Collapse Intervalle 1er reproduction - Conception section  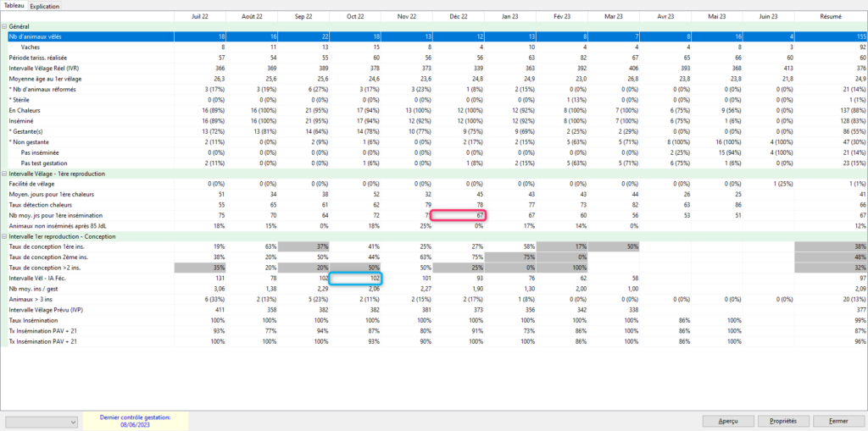click(x=4, y=236)
